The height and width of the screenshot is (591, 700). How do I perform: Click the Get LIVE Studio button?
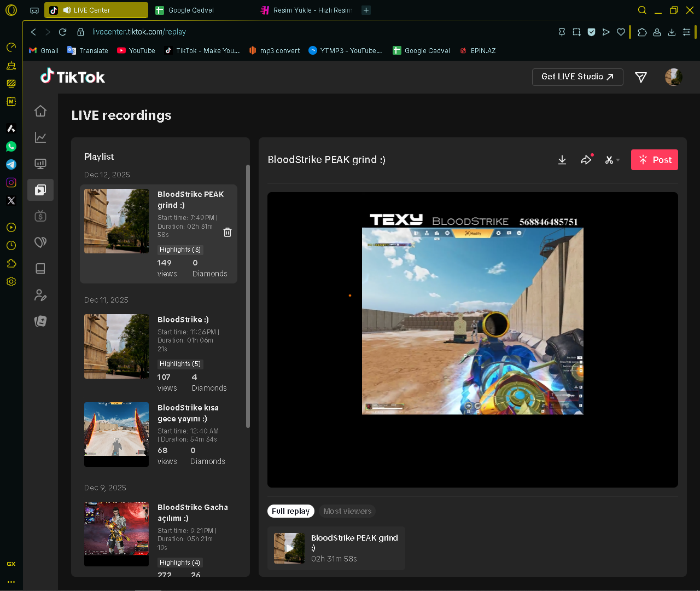(x=577, y=77)
